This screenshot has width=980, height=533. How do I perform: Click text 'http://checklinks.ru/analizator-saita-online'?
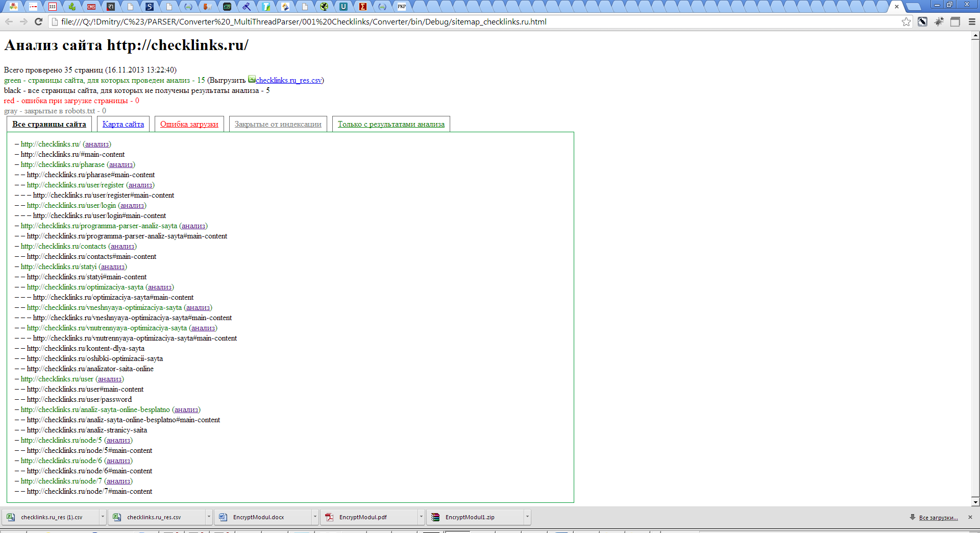(x=90, y=369)
